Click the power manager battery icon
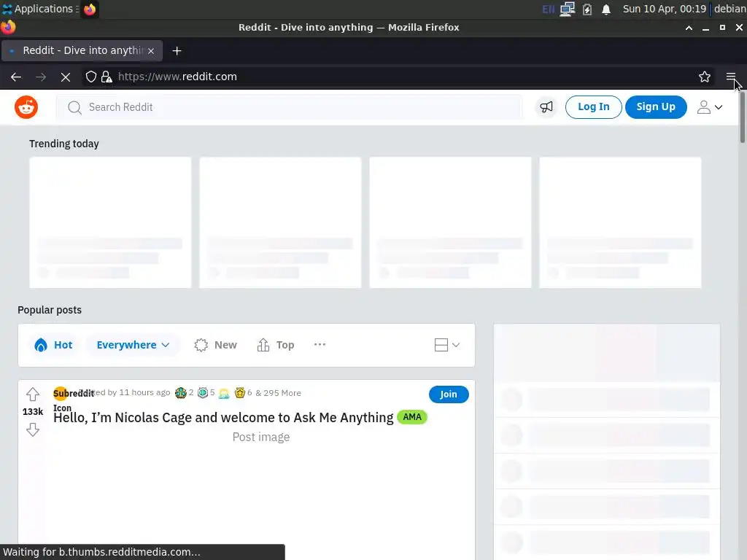 587,9
